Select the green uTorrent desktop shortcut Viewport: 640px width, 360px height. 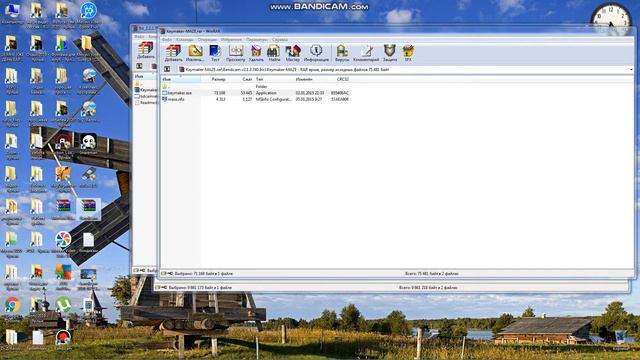(x=63, y=306)
